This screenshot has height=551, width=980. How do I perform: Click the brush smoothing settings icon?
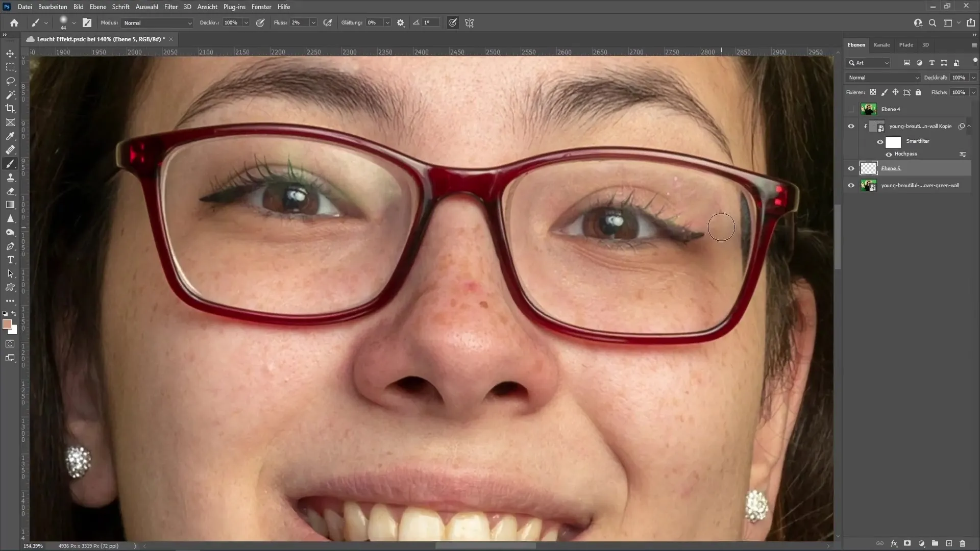point(403,22)
